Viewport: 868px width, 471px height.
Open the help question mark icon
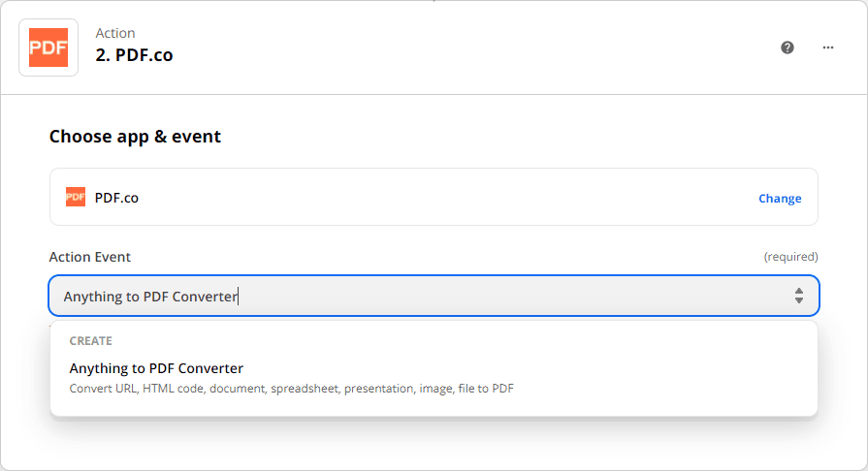788,47
